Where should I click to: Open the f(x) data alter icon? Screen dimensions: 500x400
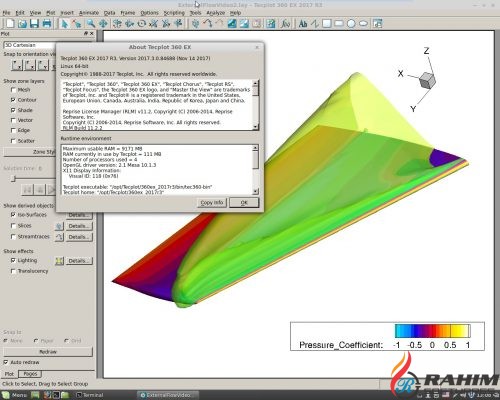pyautogui.click(x=286, y=24)
